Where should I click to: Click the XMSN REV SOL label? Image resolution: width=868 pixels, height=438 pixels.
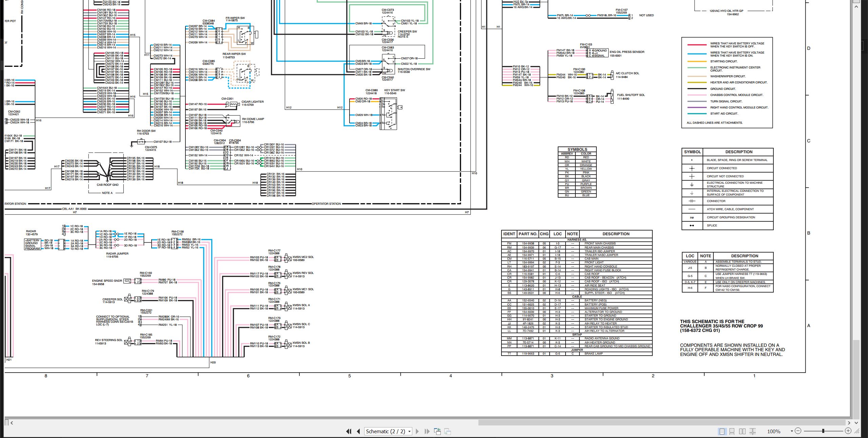click(x=303, y=273)
